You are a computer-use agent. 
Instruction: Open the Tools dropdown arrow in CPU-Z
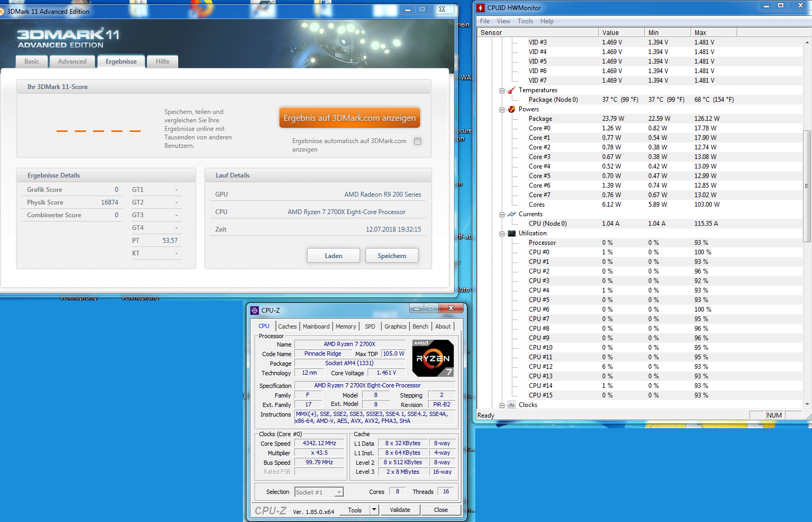(x=374, y=510)
